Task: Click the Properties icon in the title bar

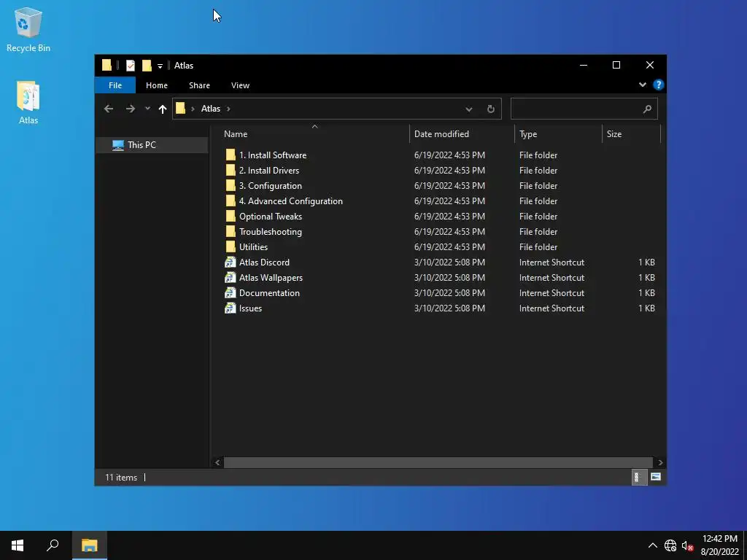Action: 130,65
